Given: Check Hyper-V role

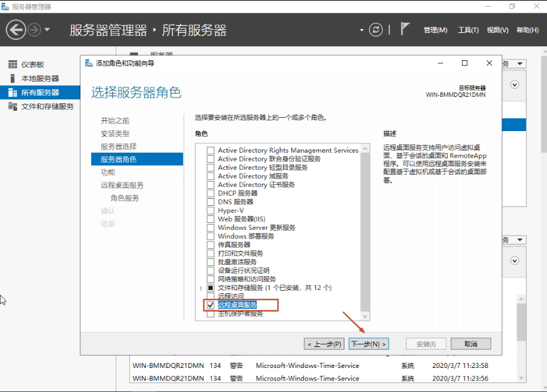Looking at the screenshot, I should pos(210,210).
